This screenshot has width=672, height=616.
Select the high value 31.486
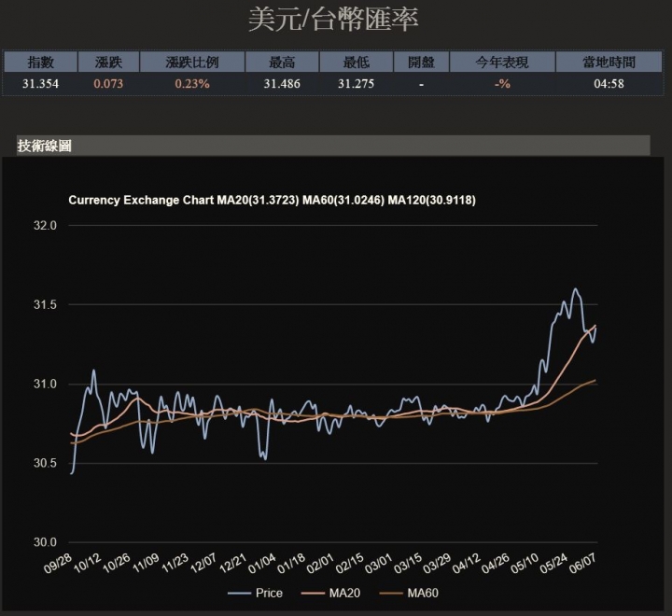click(282, 84)
